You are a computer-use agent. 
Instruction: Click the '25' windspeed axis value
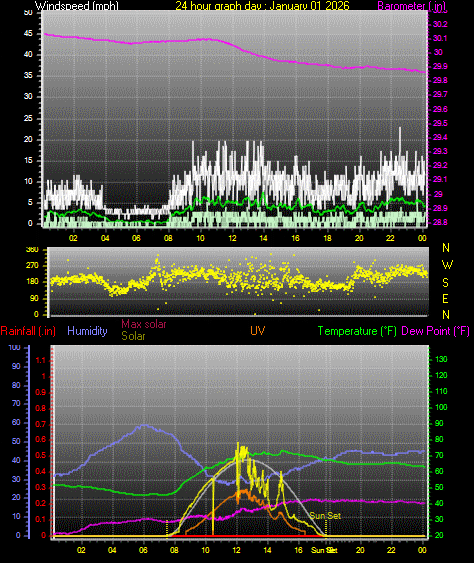[x=28, y=118]
